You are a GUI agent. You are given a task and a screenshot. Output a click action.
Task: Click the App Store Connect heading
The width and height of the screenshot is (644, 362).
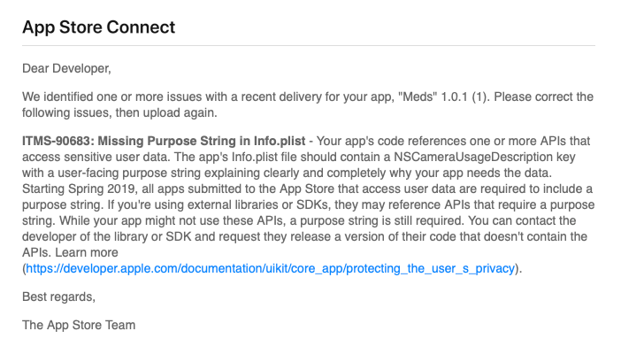(98, 27)
